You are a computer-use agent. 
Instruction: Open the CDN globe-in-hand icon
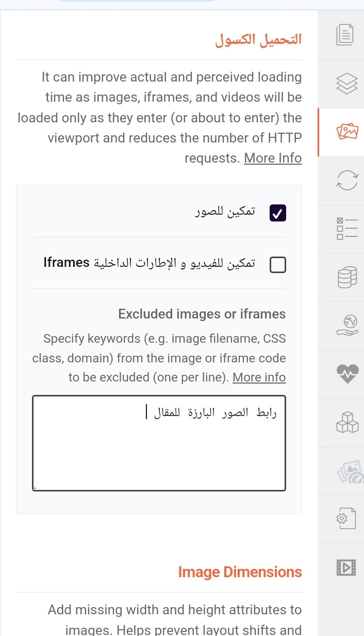click(x=346, y=326)
